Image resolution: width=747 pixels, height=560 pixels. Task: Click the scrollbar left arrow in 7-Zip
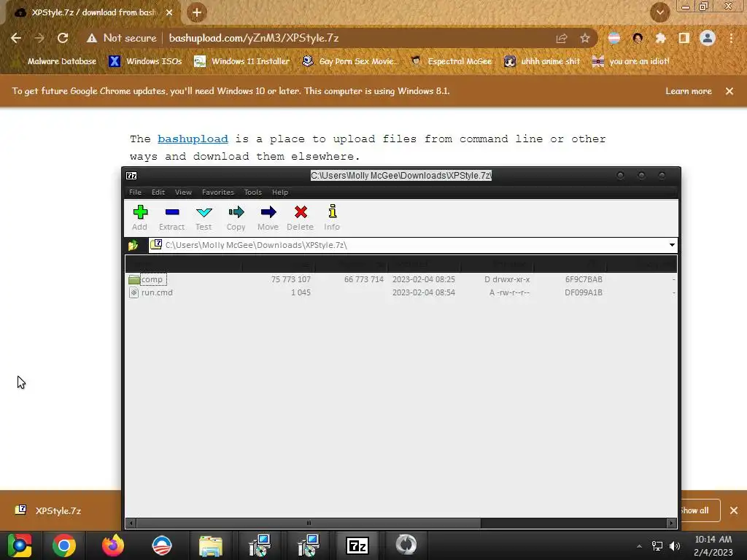coord(131,523)
